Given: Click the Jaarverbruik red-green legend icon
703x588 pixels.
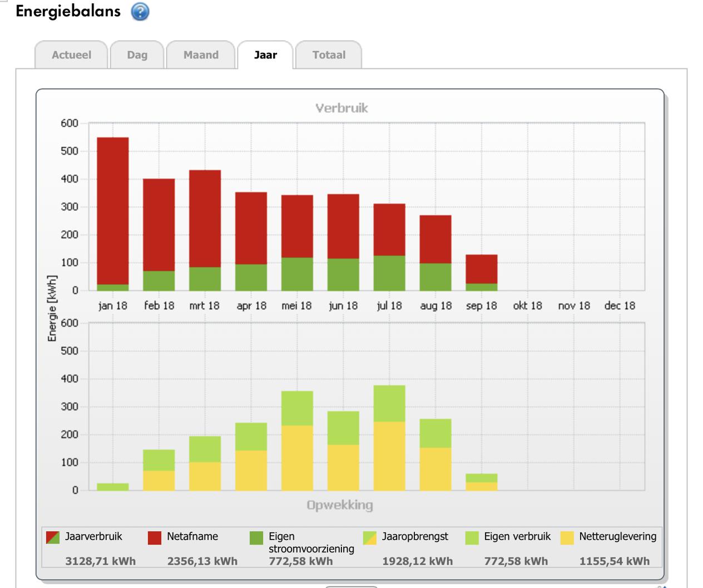Looking at the screenshot, I should [53, 537].
